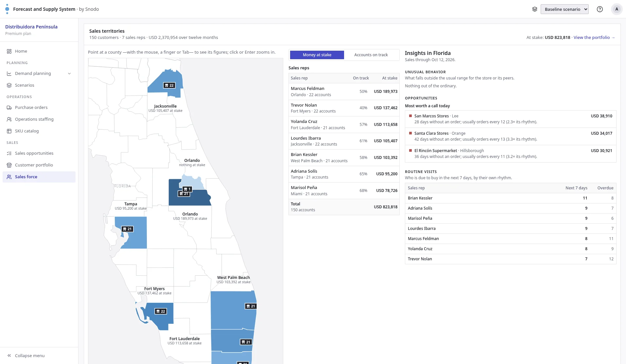626x364 pixels.
Task: Click the Sales opportunities list icon
Action: (x=9, y=153)
